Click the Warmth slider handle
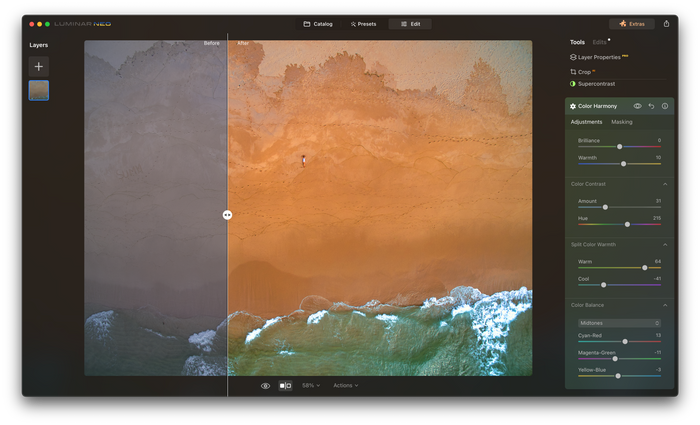This screenshot has height=425, width=700. (623, 163)
